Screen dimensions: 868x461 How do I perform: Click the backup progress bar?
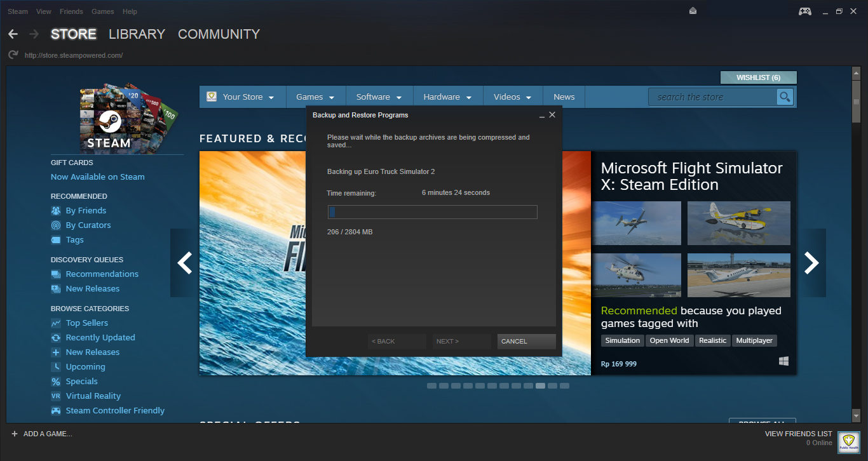click(x=432, y=212)
